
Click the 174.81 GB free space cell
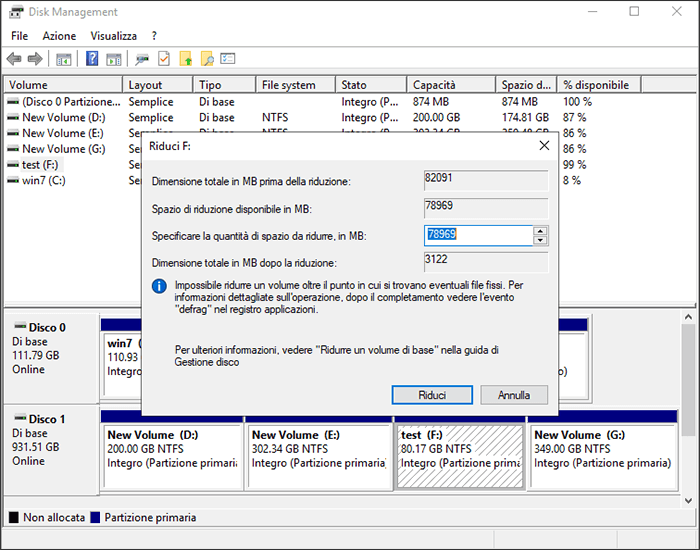point(525,117)
